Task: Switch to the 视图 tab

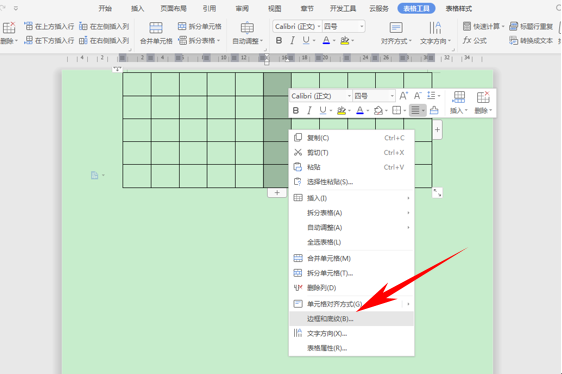Action: (x=275, y=8)
